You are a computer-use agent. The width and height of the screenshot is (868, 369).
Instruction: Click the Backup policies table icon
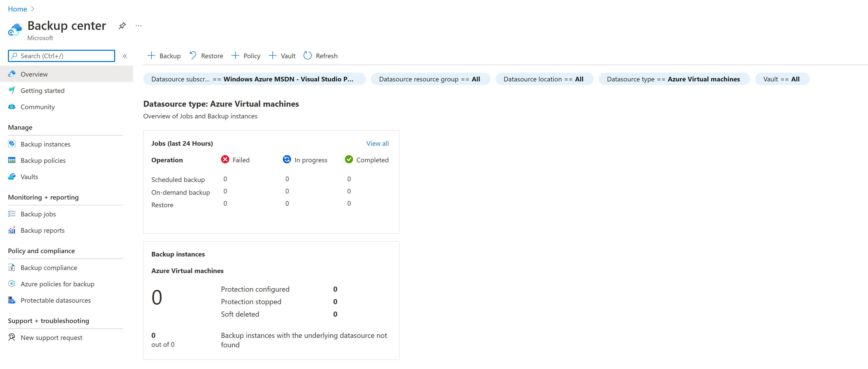[12, 160]
